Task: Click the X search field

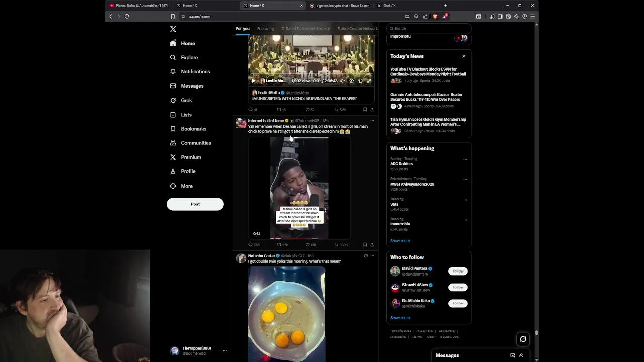Action: 429,29
